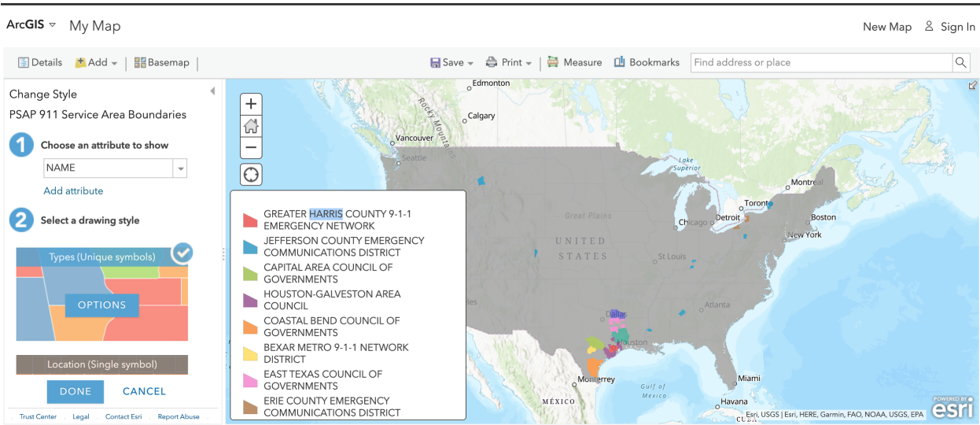This screenshot has width=980, height=425.
Task: Click EAST TEXAS COUNCIL OF GOVERNMENTS text
Action: click(x=323, y=380)
